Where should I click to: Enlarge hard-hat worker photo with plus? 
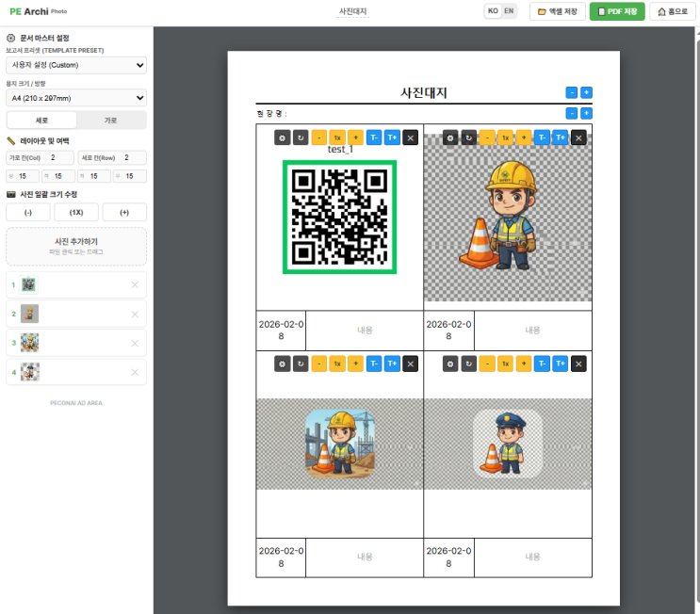click(x=524, y=137)
